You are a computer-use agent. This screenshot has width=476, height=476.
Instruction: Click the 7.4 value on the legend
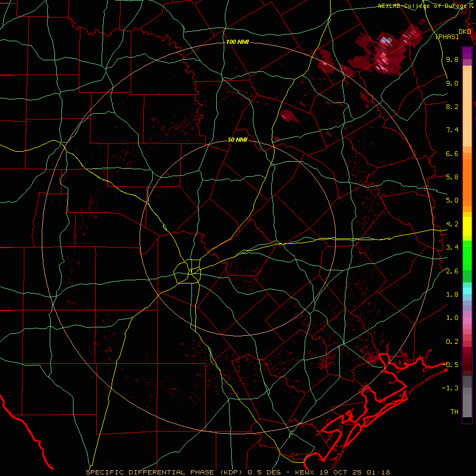coord(452,130)
